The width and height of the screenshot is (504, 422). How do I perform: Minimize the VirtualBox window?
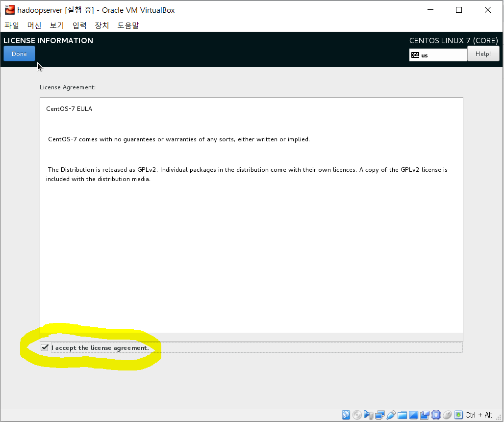(430, 10)
